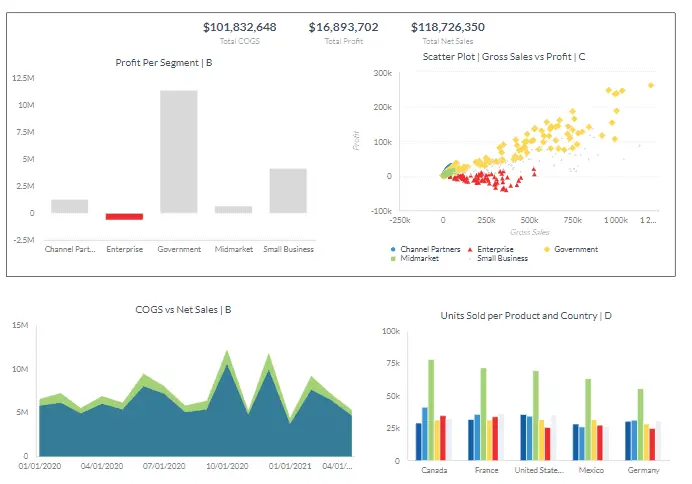Select the Scatter Plot Gross Sales vs Profit title
This screenshot has width=692, height=484.
tap(504, 56)
